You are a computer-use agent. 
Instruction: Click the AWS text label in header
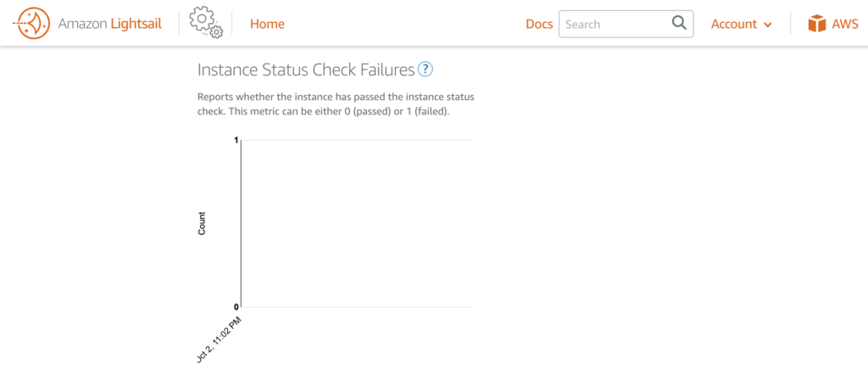point(845,24)
